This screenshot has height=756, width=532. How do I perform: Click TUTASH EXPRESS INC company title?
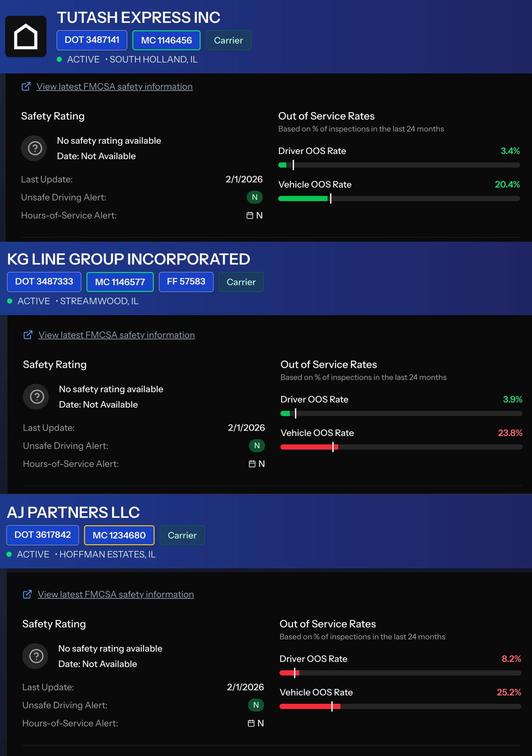(138, 17)
